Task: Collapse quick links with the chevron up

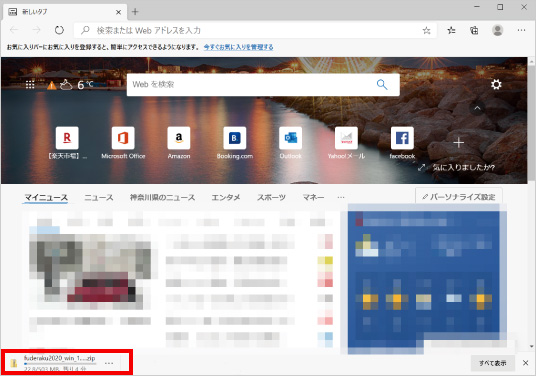Action: coord(477,108)
